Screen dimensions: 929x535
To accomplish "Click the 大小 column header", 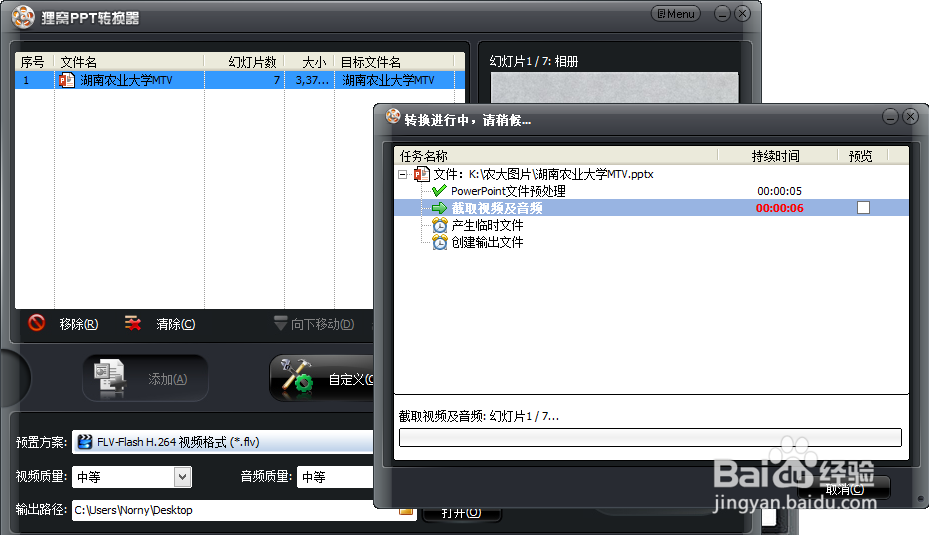I will pos(309,62).
